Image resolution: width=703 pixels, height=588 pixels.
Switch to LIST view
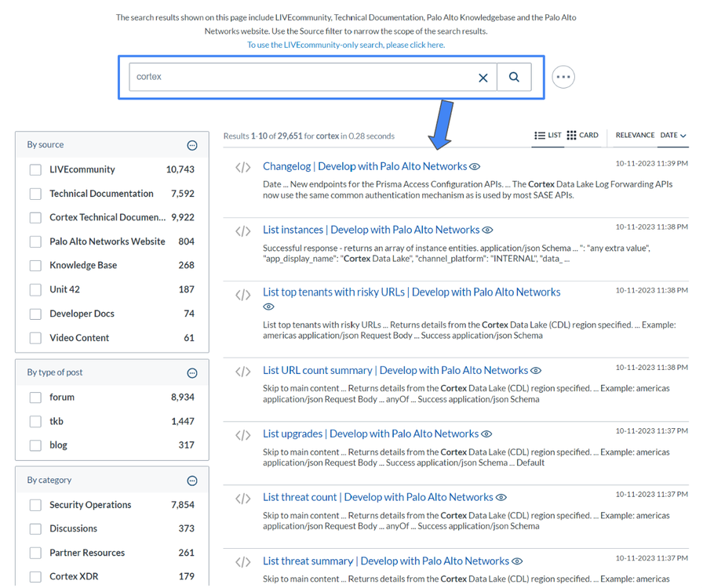click(548, 136)
